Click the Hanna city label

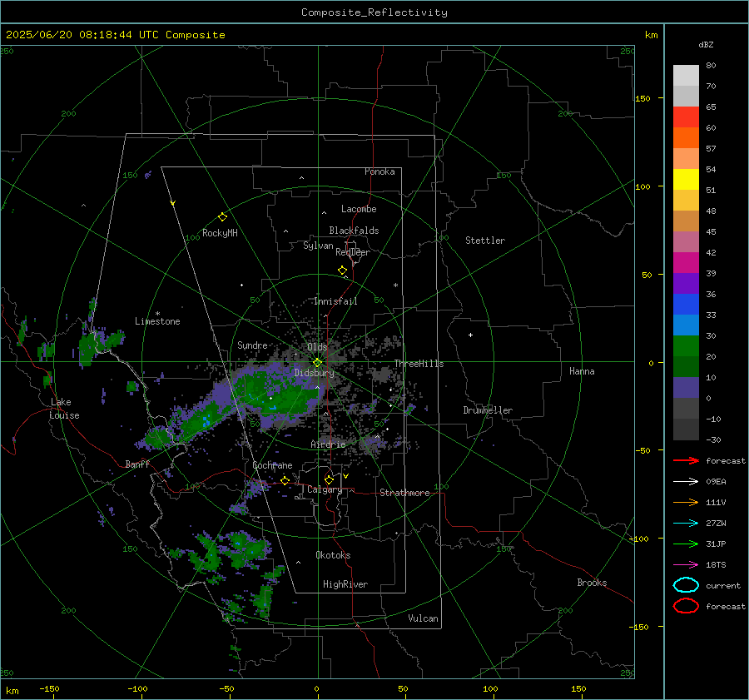pos(582,371)
